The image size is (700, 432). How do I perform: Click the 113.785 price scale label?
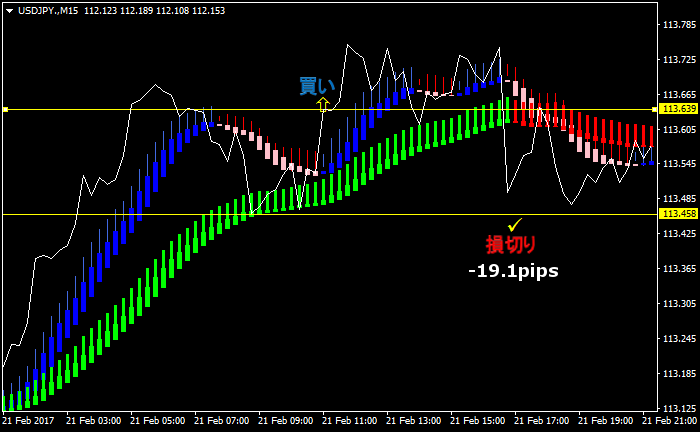point(679,25)
